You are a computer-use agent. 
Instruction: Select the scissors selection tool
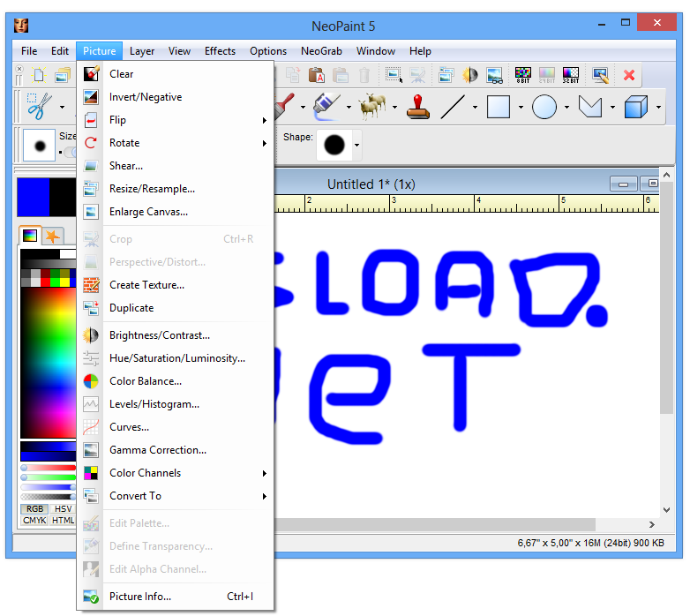[x=40, y=107]
